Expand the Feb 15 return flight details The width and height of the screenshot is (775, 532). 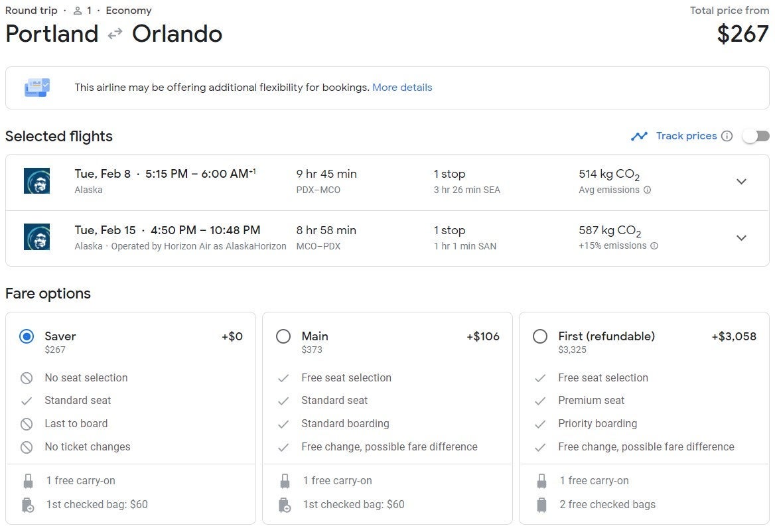pyautogui.click(x=741, y=237)
